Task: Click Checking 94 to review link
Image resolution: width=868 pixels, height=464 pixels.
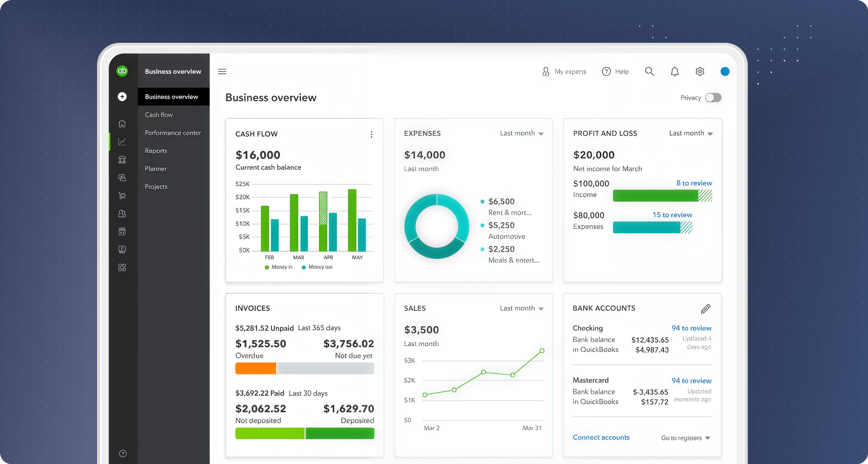Action: pos(691,328)
